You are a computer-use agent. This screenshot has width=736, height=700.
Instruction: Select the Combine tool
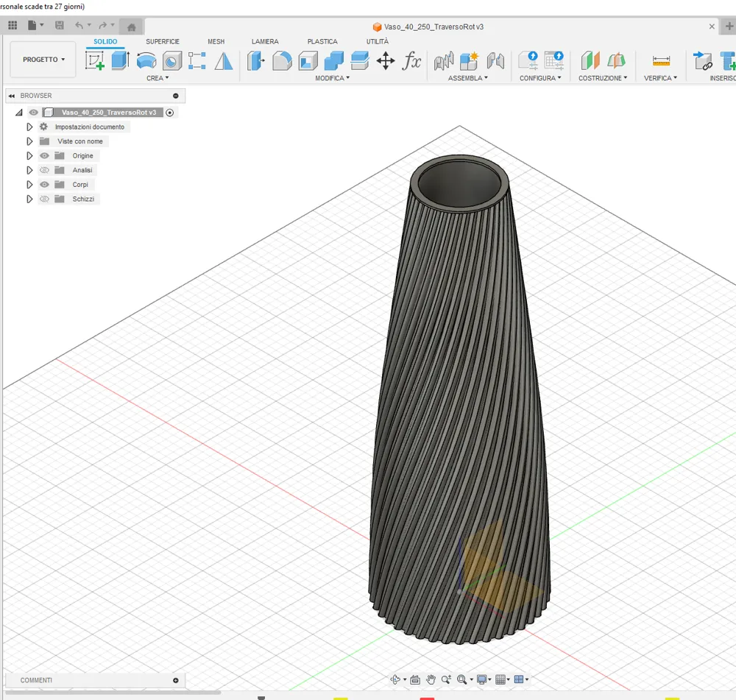click(334, 61)
